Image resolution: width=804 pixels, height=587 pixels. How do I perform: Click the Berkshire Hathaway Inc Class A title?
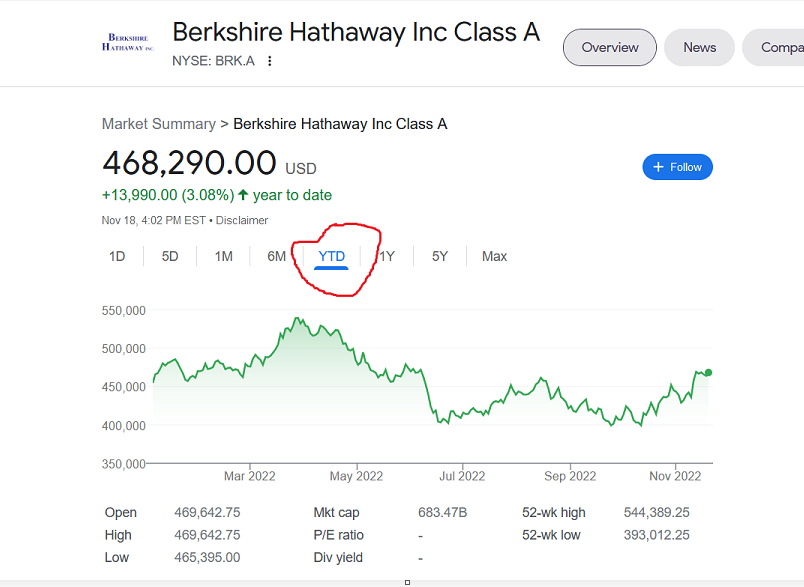click(356, 32)
